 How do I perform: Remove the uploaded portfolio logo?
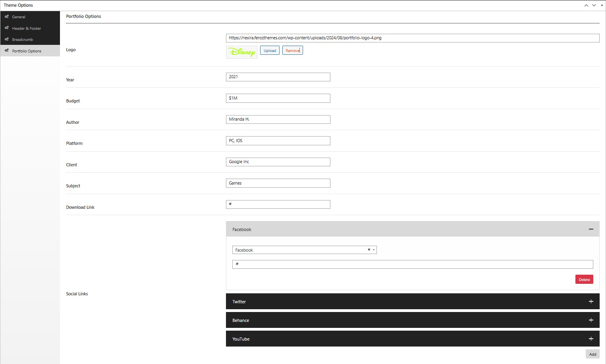pos(293,50)
